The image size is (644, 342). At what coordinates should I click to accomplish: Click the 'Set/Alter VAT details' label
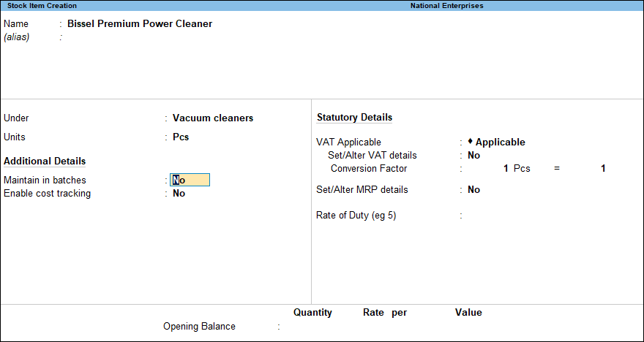pyautogui.click(x=372, y=156)
